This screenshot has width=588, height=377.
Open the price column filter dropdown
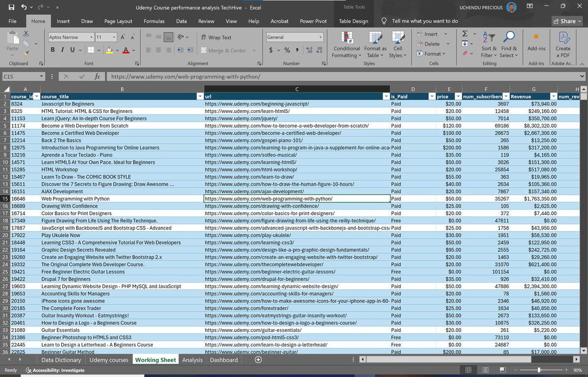(x=458, y=96)
